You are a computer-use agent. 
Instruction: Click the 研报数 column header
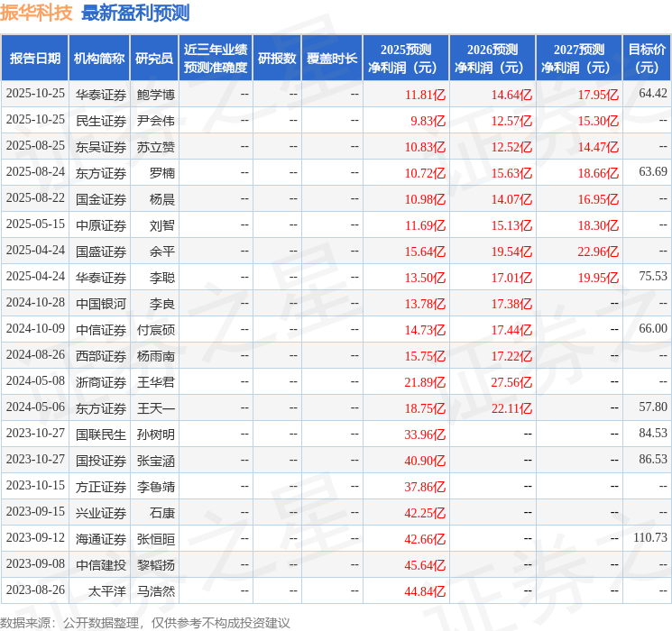coord(277,58)
